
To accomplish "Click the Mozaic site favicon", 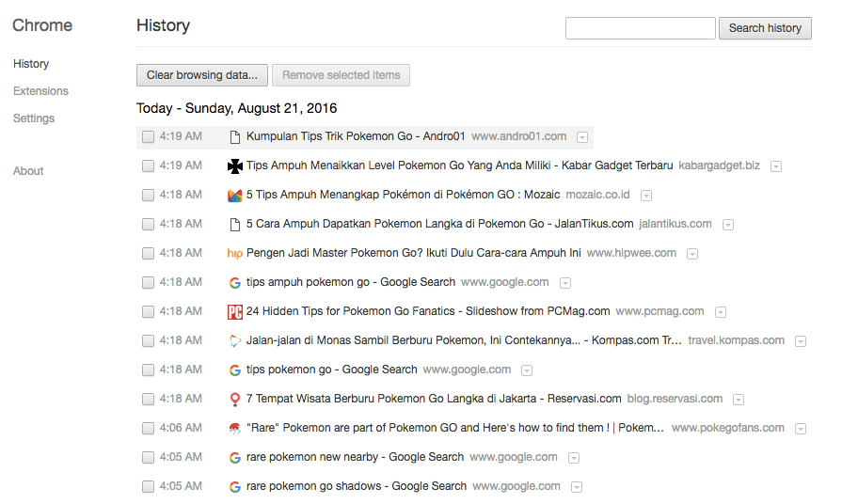I will (x=235, y=196).
